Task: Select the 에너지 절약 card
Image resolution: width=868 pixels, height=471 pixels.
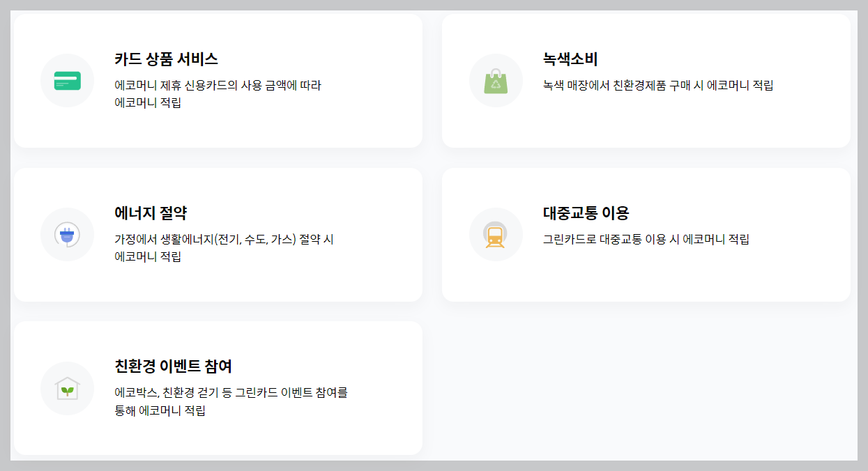Action: click(x=217, y=234)
